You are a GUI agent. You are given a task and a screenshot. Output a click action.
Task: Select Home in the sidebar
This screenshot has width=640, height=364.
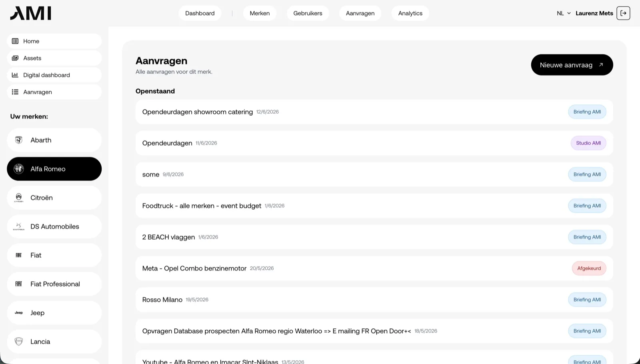pyautogui.click(x=54, y=41)
